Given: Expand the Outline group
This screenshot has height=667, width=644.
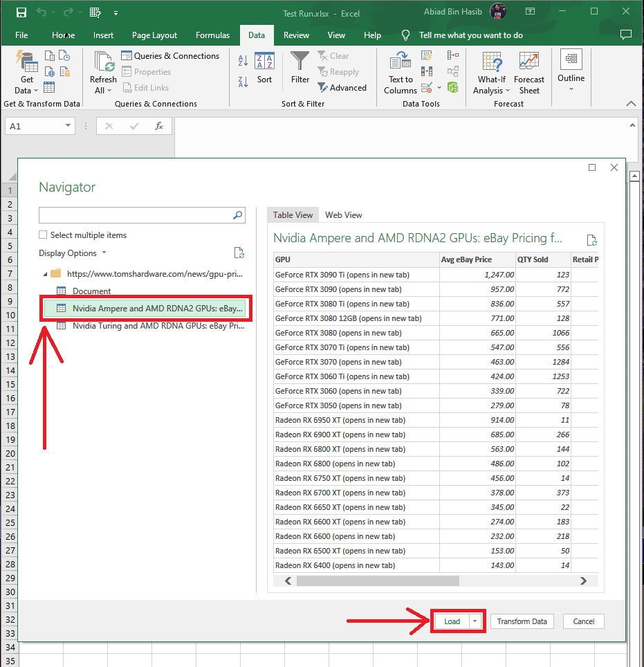Looking at the screenshot, I should (x=571, y=71).
